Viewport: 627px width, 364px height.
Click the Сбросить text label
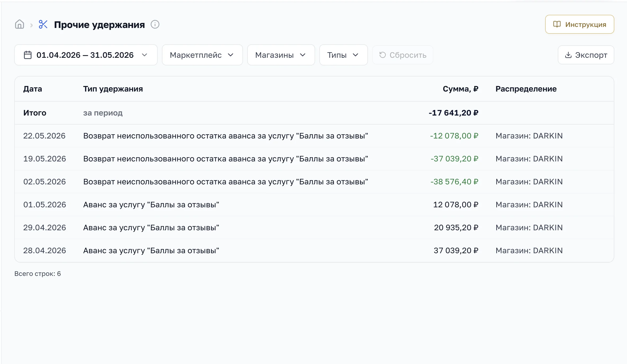click(408, 55)
